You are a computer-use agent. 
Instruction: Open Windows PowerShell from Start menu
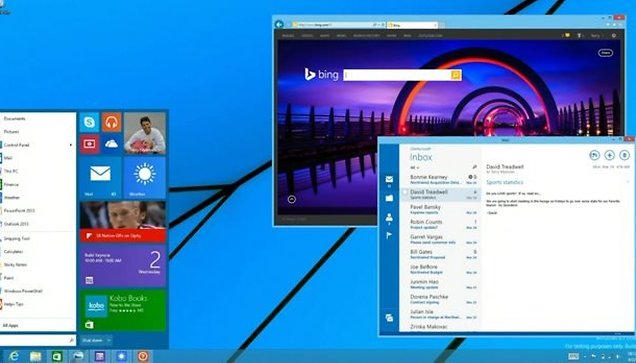click(x=23, y=291)
